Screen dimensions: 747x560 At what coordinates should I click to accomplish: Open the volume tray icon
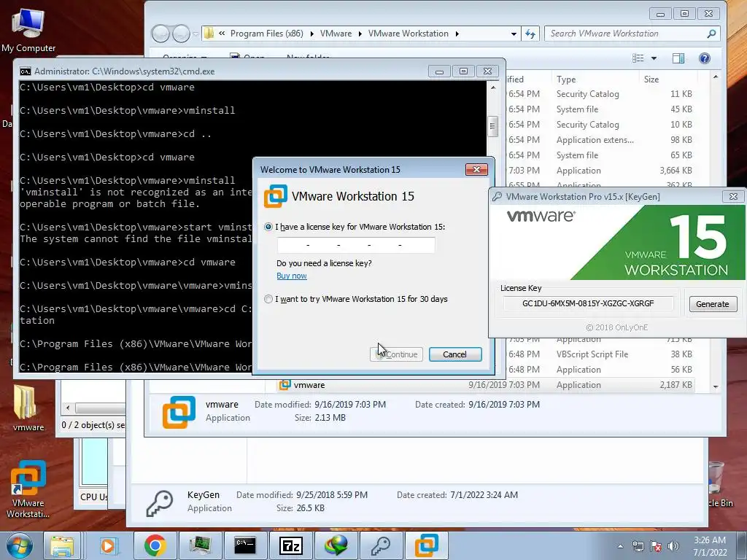[x=673, y=546]
